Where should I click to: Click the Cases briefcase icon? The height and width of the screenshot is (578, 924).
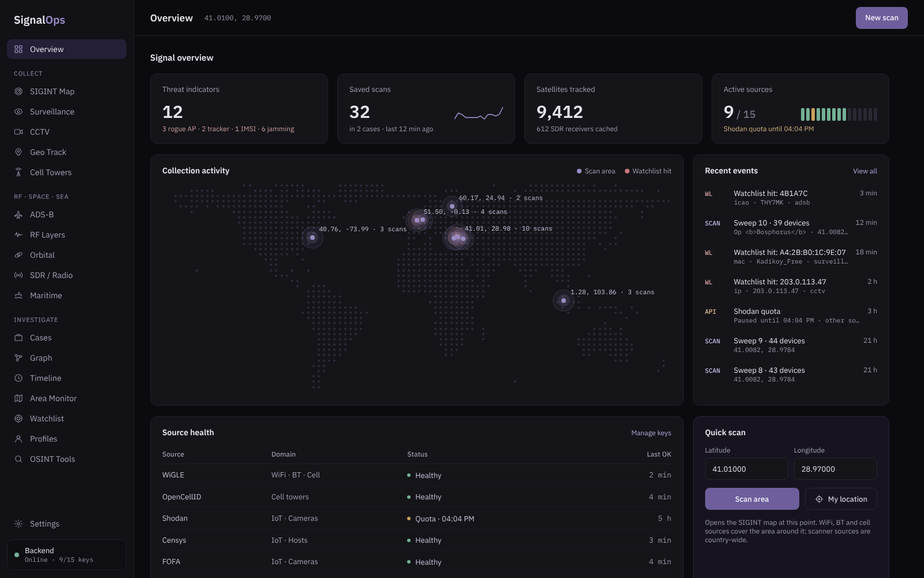click(18, 338)
